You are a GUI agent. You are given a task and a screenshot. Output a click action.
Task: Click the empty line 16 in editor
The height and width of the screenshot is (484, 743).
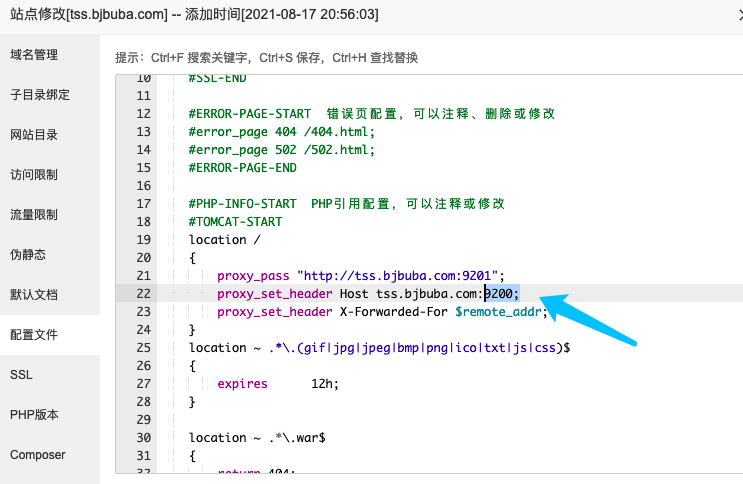point(450,185)
